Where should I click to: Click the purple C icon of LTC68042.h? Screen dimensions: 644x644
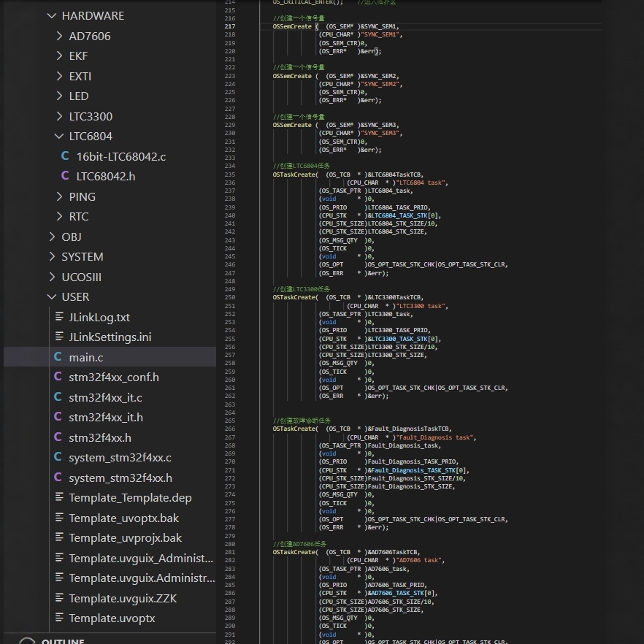pos(65,176)
